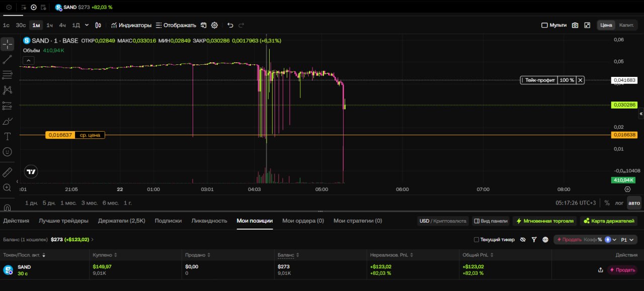
Task: Expand the timeframe dropdown after 1Д
Action: (x=87, y=25)
